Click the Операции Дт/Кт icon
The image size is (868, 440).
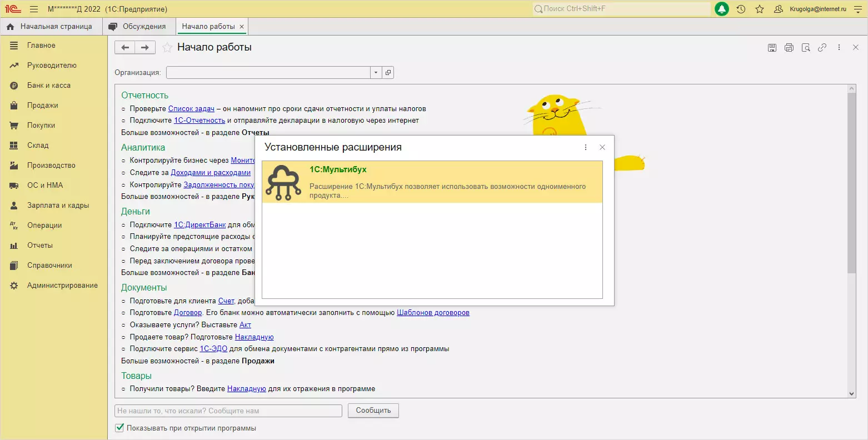14,226
